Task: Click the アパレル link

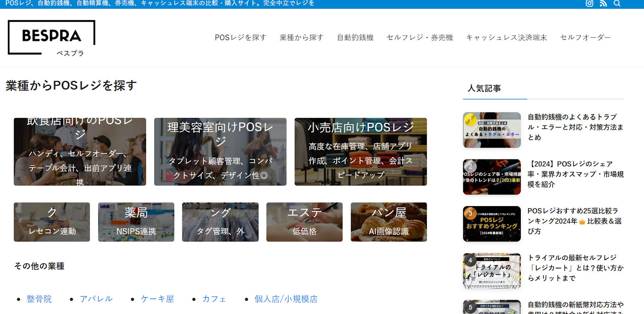Action: (x=96, y=299)
